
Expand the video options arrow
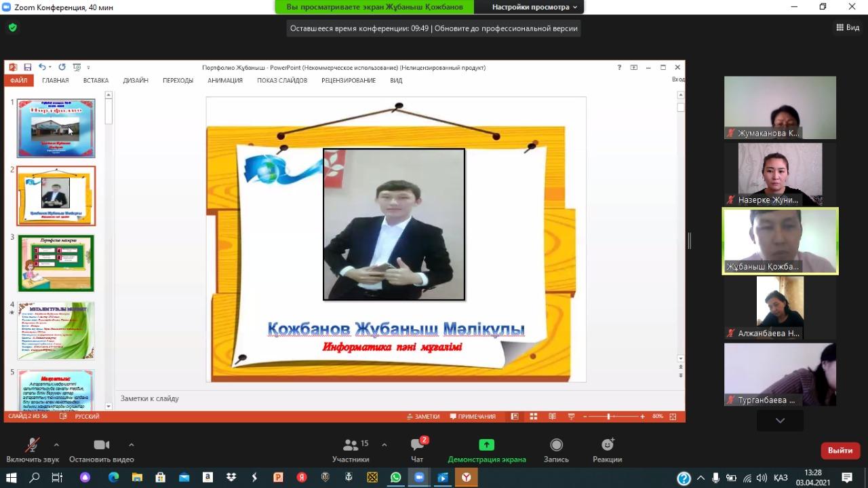[131, 445]
